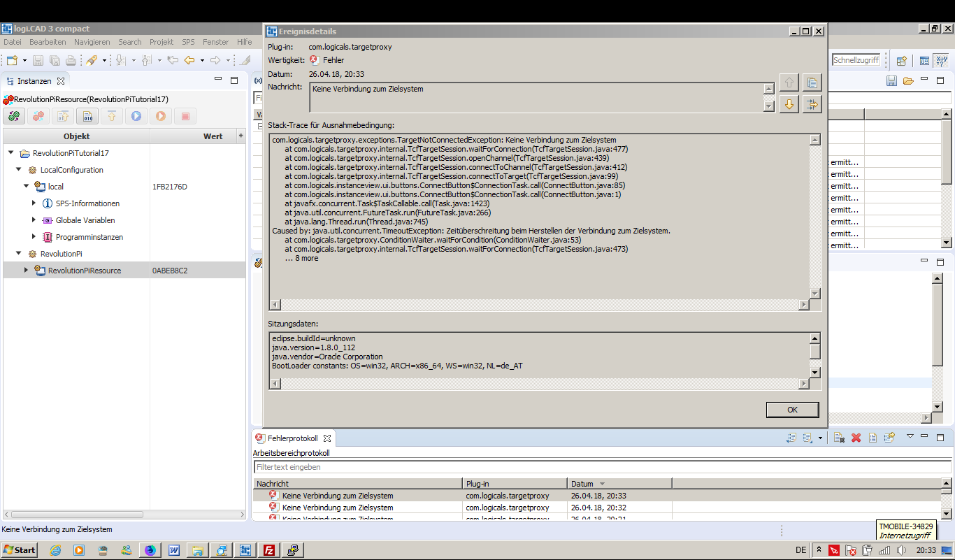Select the Instanzen tab

(34, 81)
